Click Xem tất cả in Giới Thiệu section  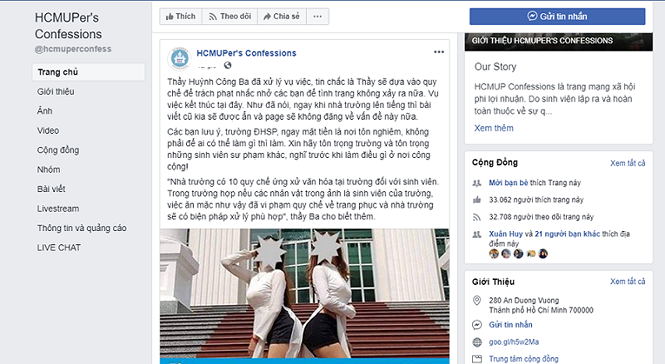point(628,281)
